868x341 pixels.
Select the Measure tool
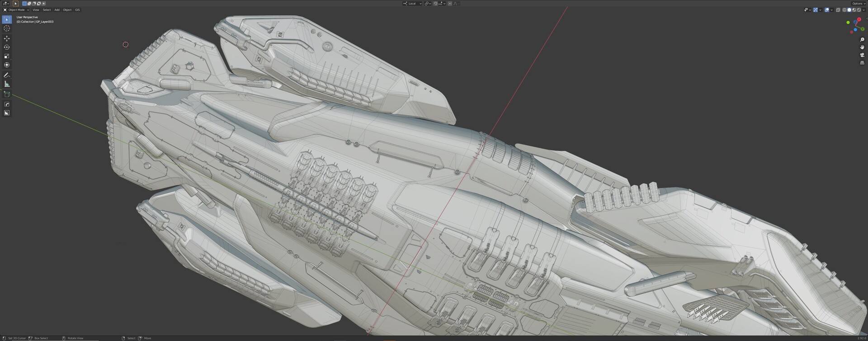[x=7, y=84]
